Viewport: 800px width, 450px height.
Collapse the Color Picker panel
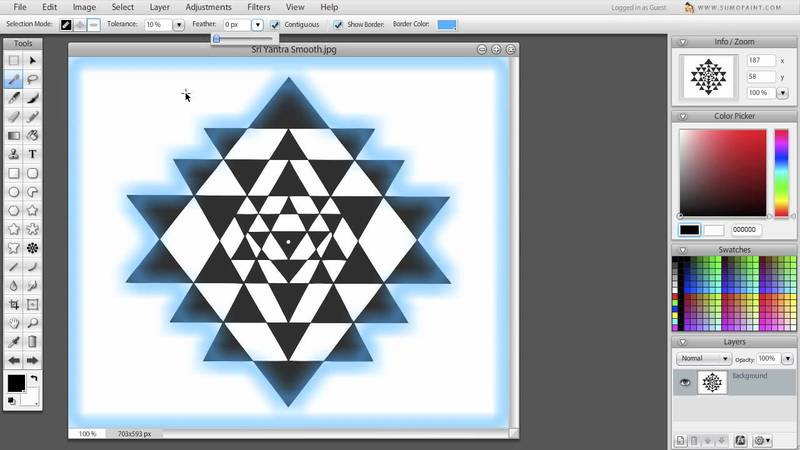coord(683,116)
